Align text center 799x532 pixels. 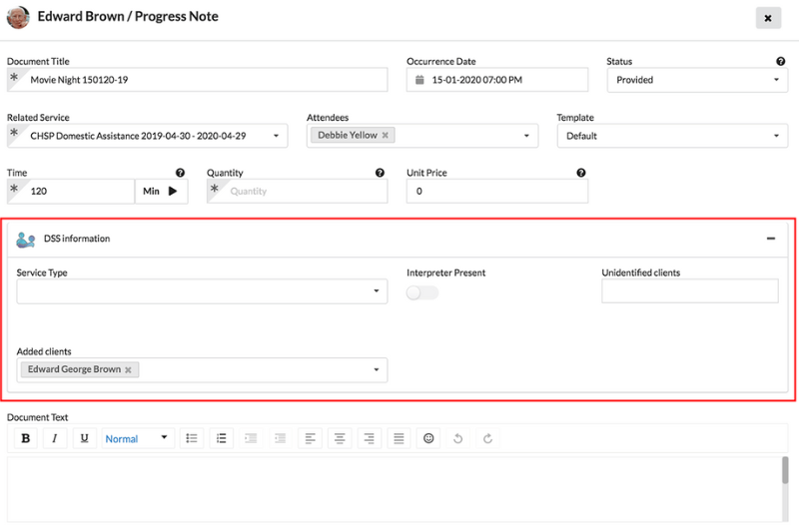(x=340, y=438)
